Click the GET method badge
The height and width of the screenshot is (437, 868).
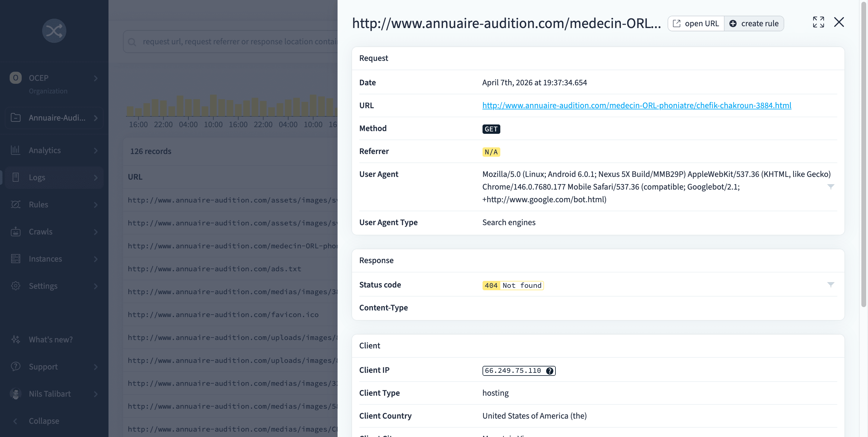tap(491, 129)
